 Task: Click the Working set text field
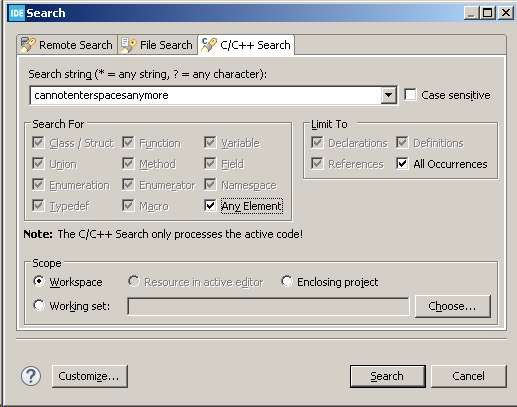268,306
